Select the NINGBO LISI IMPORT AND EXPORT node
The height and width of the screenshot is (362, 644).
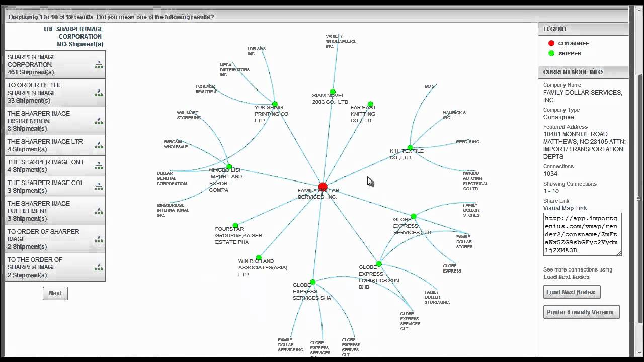[229, 167]
